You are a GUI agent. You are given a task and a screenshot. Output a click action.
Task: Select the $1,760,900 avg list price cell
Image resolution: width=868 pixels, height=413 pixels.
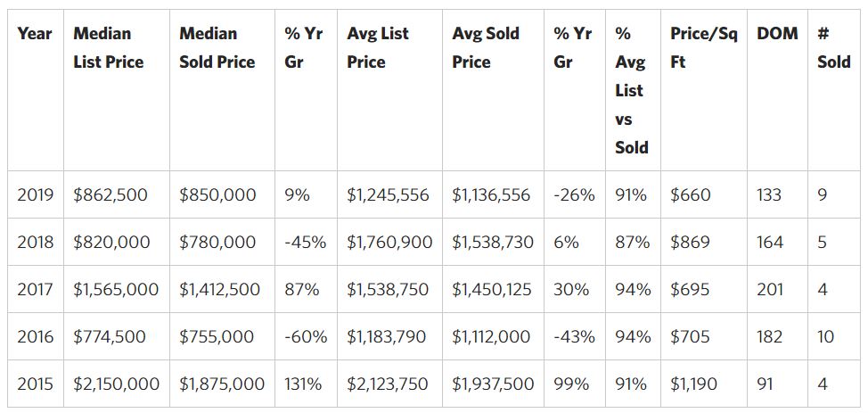(x=389, y=242)
